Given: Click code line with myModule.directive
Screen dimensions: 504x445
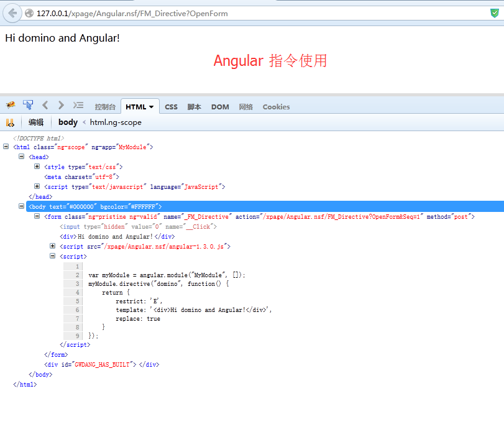Looking at the screenshot, I should [x=159, y=284].
